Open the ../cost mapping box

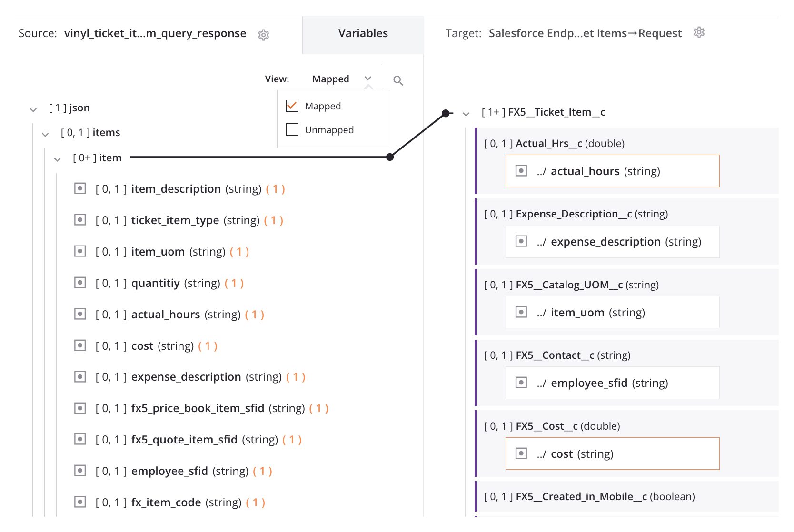click(612, 453)
